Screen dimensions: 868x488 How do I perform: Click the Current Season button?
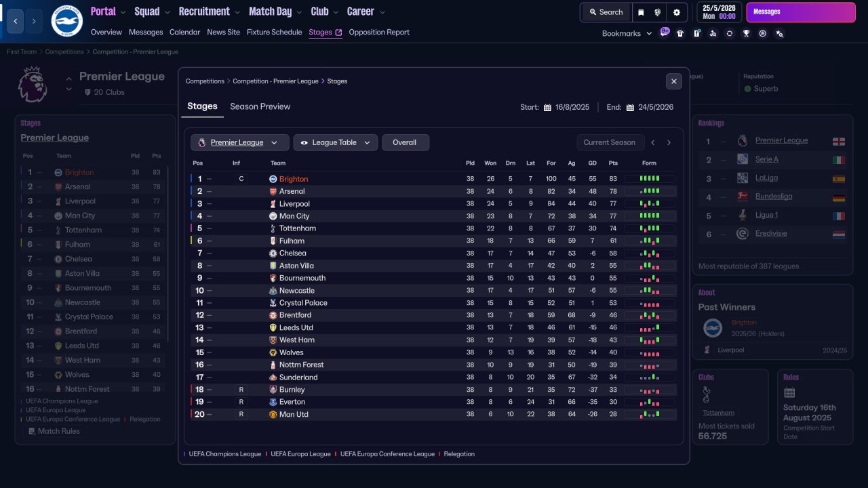point(610,142)
